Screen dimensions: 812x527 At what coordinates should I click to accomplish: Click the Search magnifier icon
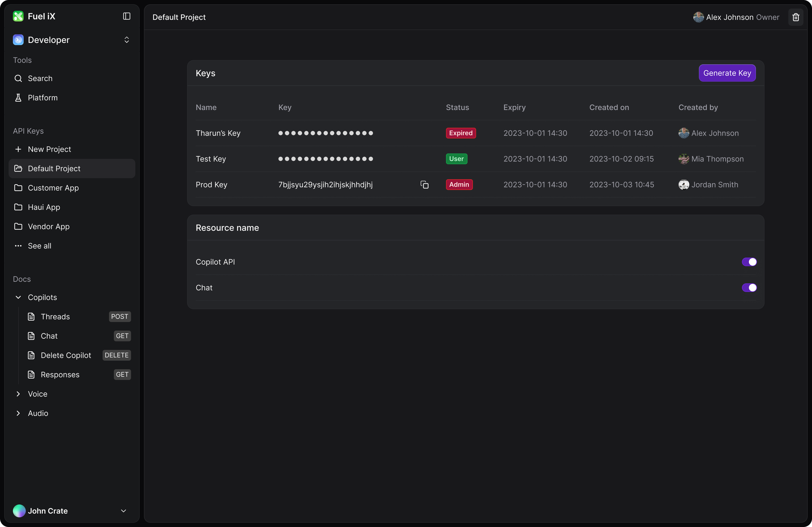tap(18, 78)
